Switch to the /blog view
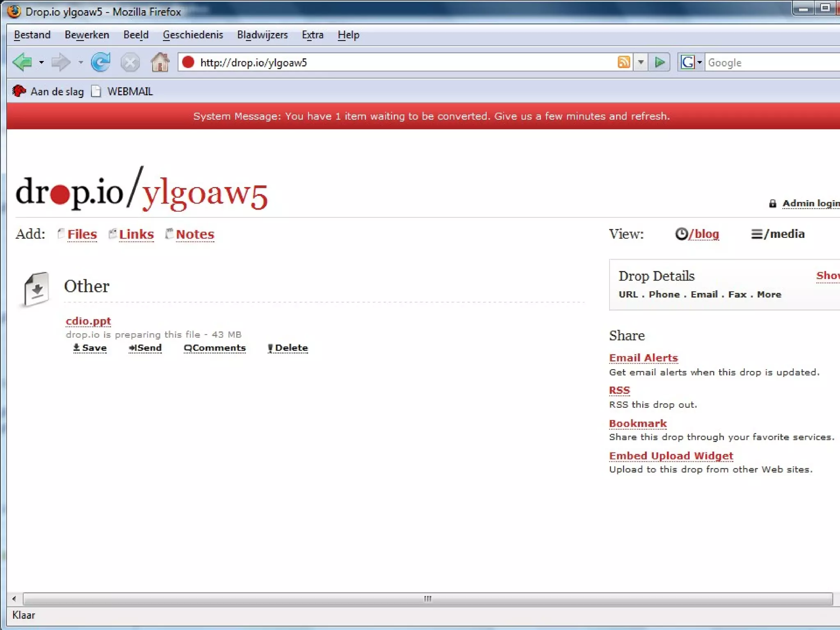 697,234
